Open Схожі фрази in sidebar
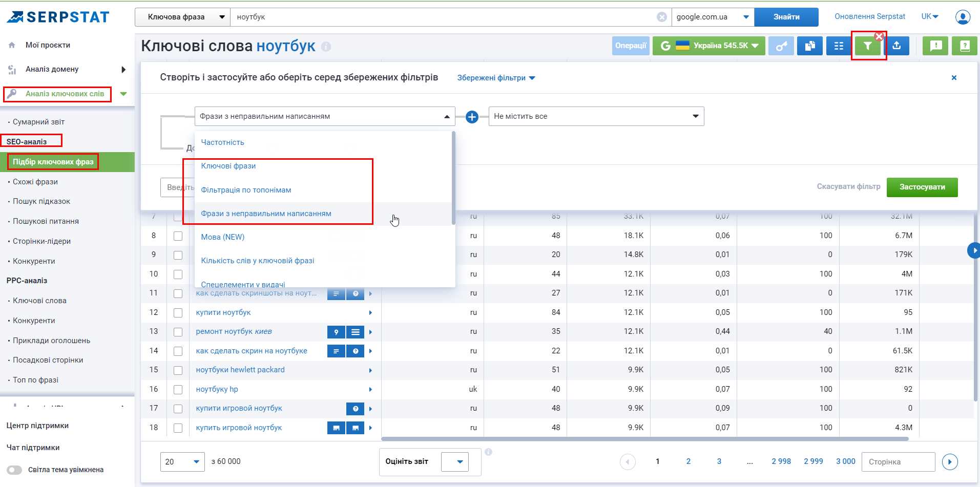The image size is (980, 487). (35, 182)
